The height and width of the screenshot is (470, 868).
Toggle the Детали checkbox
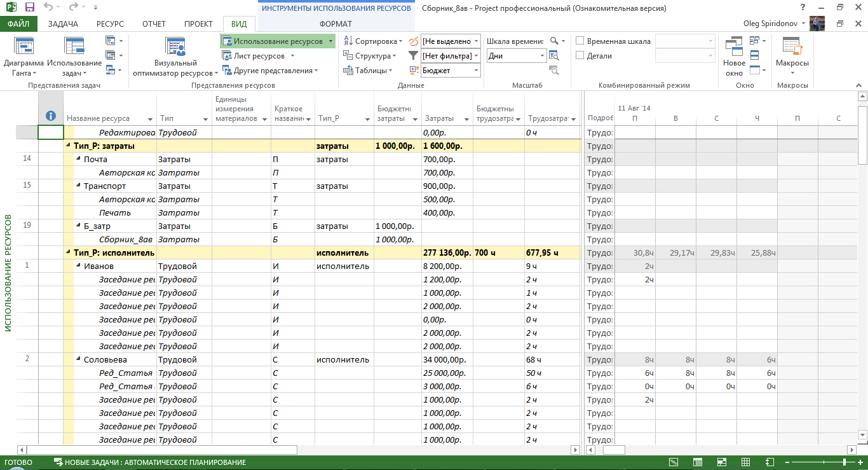pyautogui.click(x=580, y=55)
